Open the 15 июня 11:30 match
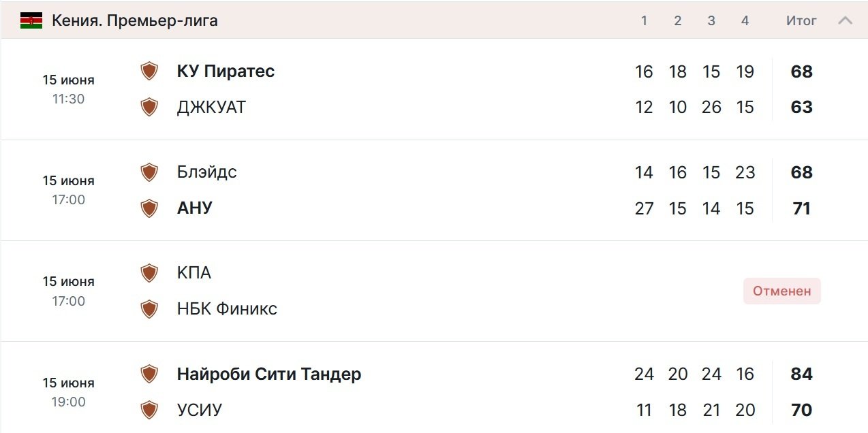The width and height of the screenshot is (868, 433). [x=68, y=89]
